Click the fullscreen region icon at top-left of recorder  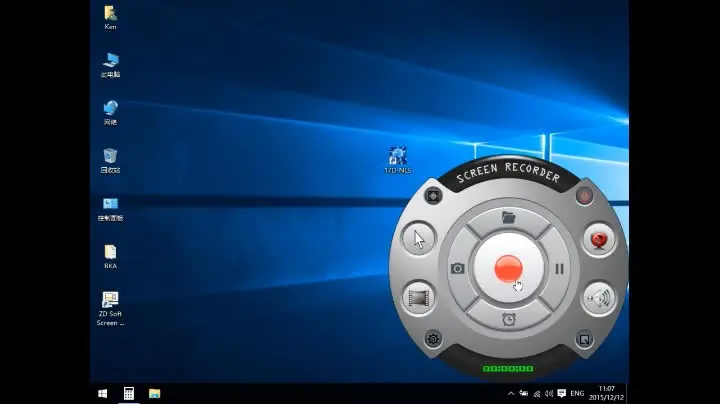[x=433, y=196]
